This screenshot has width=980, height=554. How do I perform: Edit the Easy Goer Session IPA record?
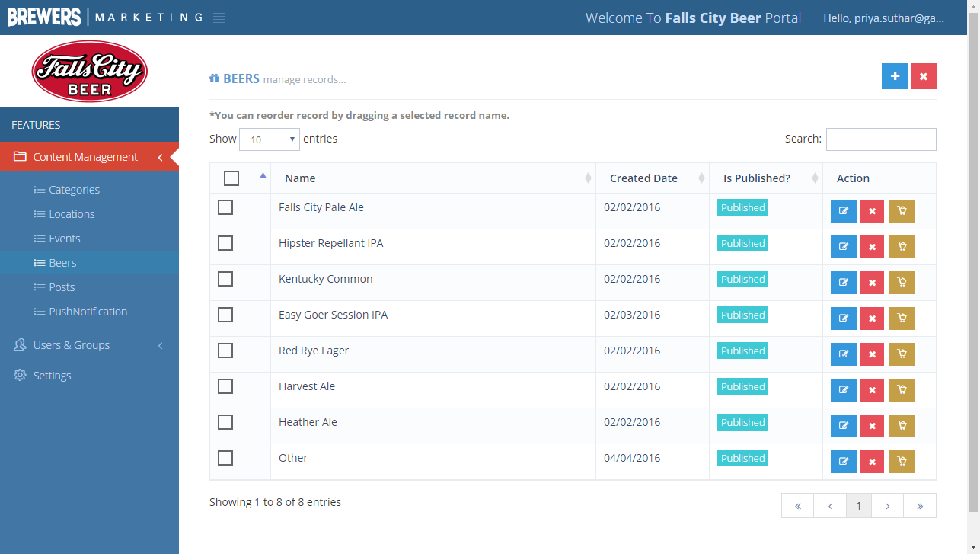tap(844, 319)
